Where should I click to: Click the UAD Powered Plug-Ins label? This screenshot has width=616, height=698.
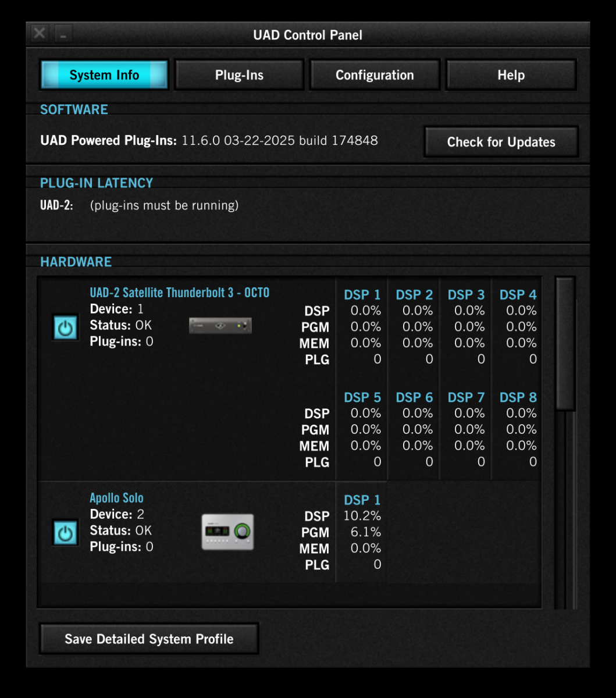108,140
